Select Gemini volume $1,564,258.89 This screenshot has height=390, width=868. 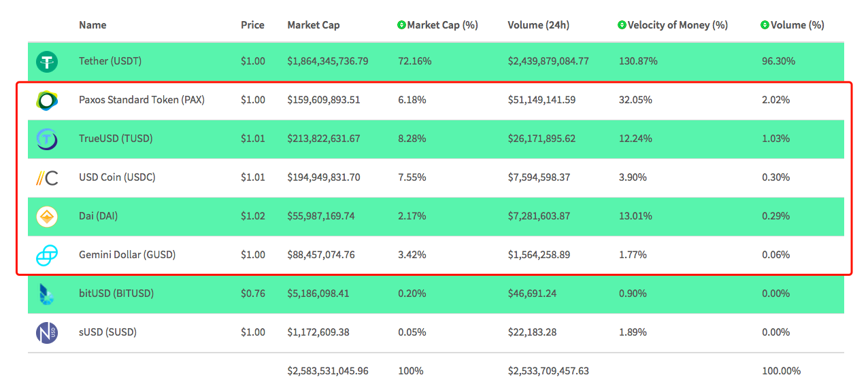tap(539, 255)
